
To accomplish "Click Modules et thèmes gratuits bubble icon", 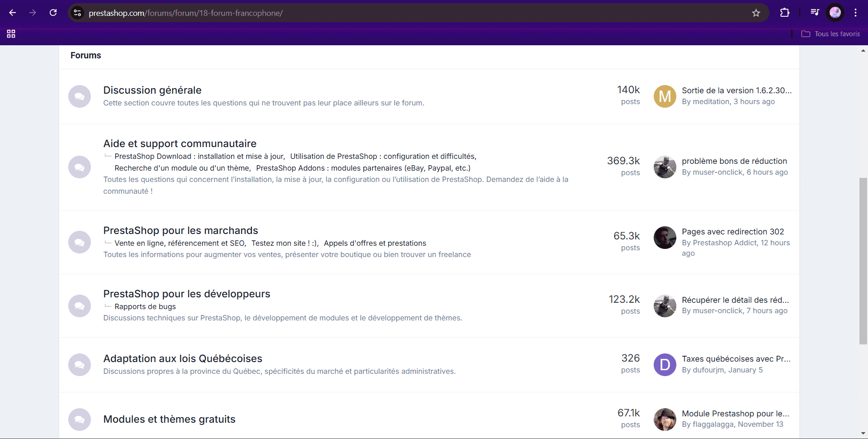I will pyautogui.click(x=80, y=420).
